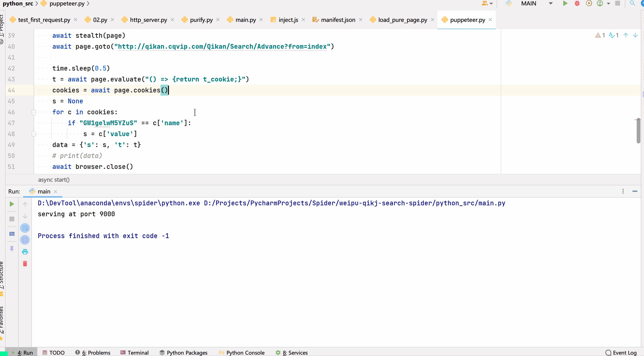Click the clear console output icon
This screenshot has height=356, width=644.
click(25, 263)
